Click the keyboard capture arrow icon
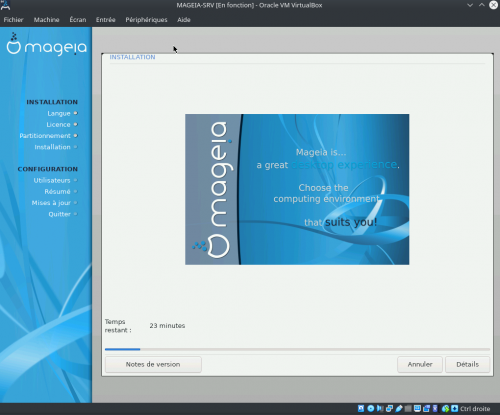This screenshot has height=415, width=500. [455, 408]
